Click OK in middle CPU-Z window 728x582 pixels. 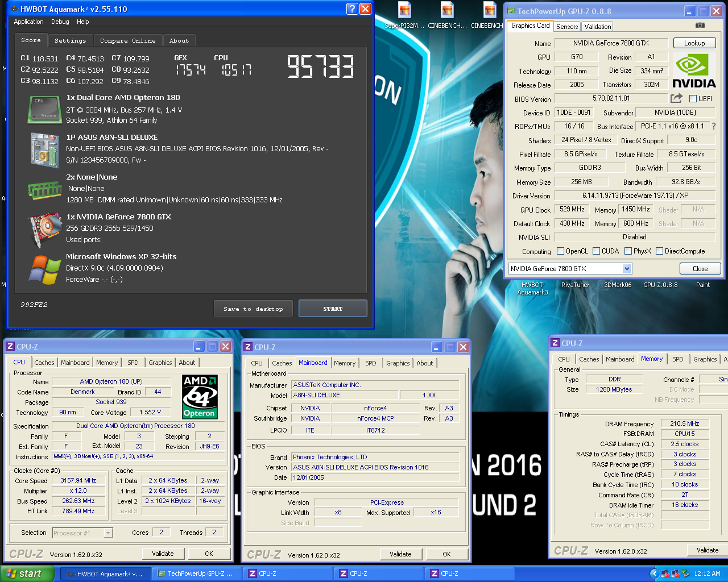[x=446, y=554]
